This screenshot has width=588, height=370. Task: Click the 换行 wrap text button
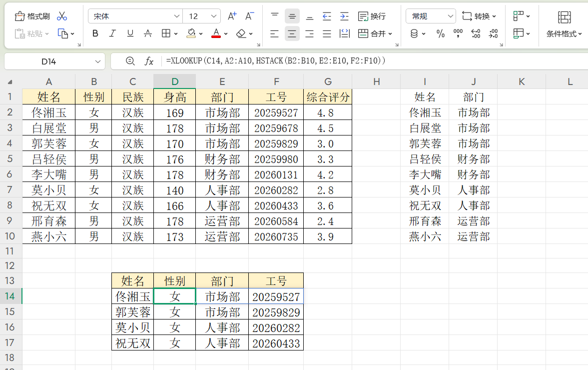(x=372, y=16)
